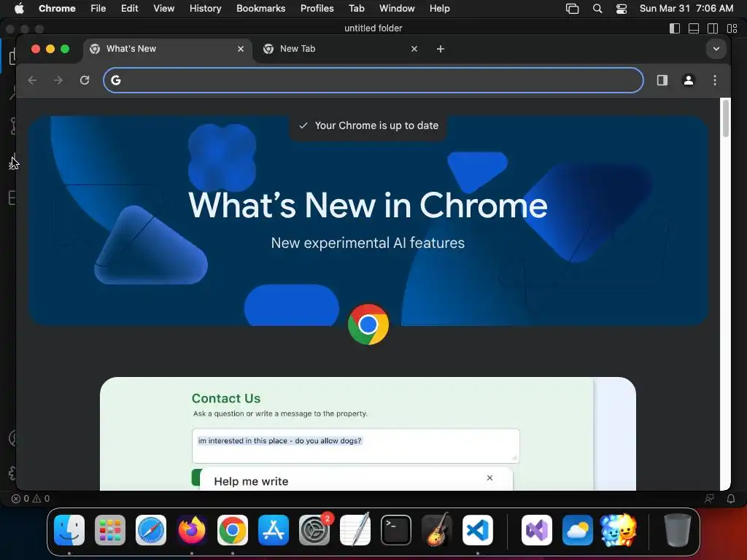Launch GarageBand from the Dock
747x560 pixels.
437,530
